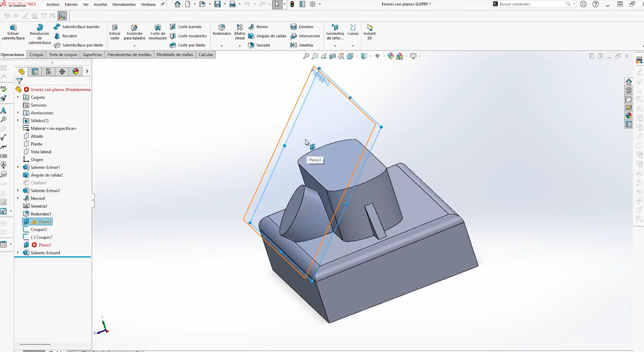
Task: Expand the Saliente-Extruir1 tree node
Action: pyautogui.click(x=18, y=167)
